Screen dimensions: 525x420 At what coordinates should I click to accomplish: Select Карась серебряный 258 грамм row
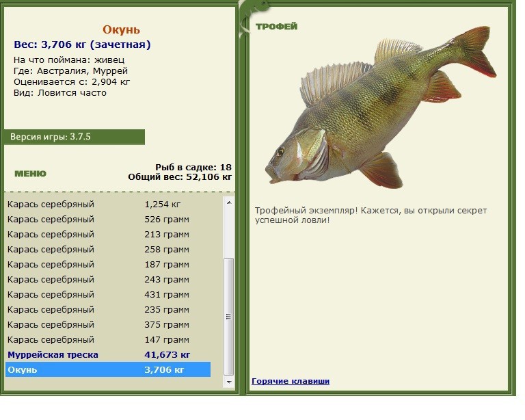tap(108, 250)
